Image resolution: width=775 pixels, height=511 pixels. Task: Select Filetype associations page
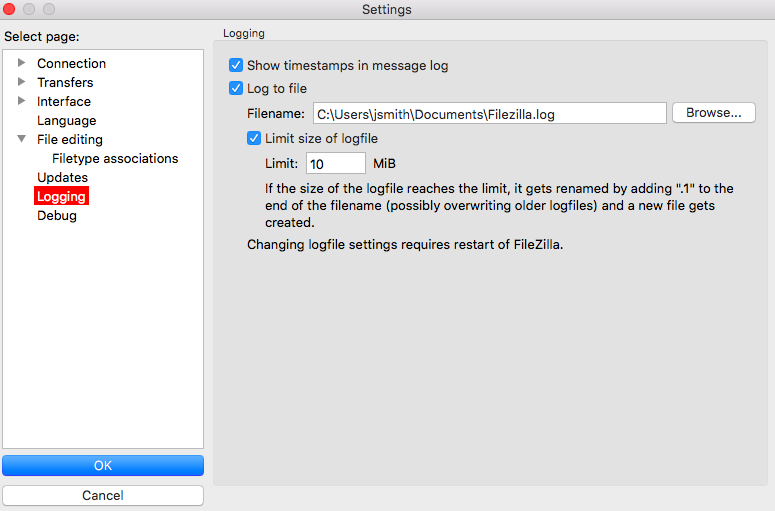point(115,158)
